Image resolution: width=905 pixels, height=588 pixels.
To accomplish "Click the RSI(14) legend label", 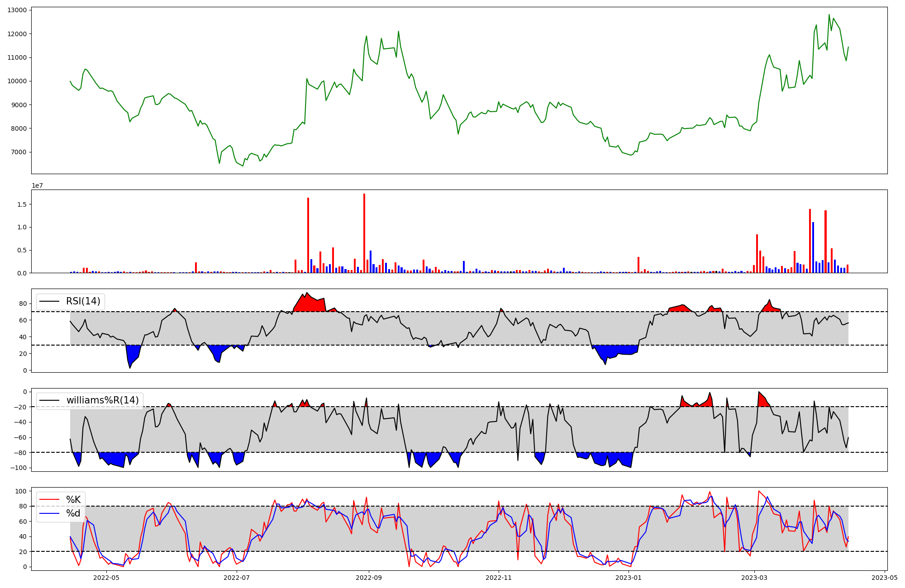I will pos(83,301).
